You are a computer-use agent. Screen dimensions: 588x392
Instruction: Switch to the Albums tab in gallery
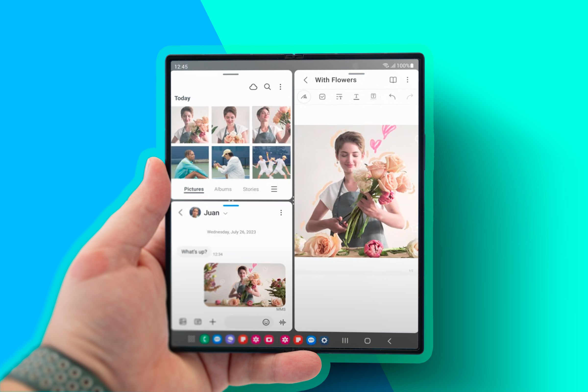(223, 189)
